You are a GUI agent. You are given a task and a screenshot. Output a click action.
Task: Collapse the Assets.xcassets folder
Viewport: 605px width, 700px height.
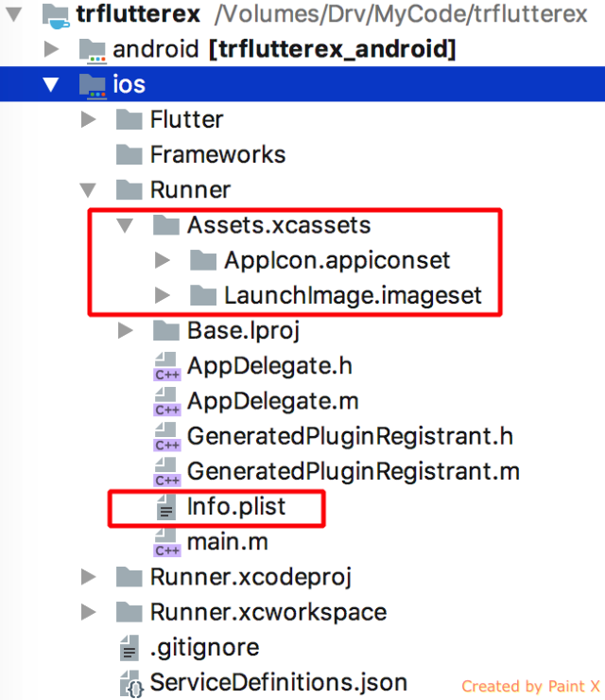pos(125,225)
